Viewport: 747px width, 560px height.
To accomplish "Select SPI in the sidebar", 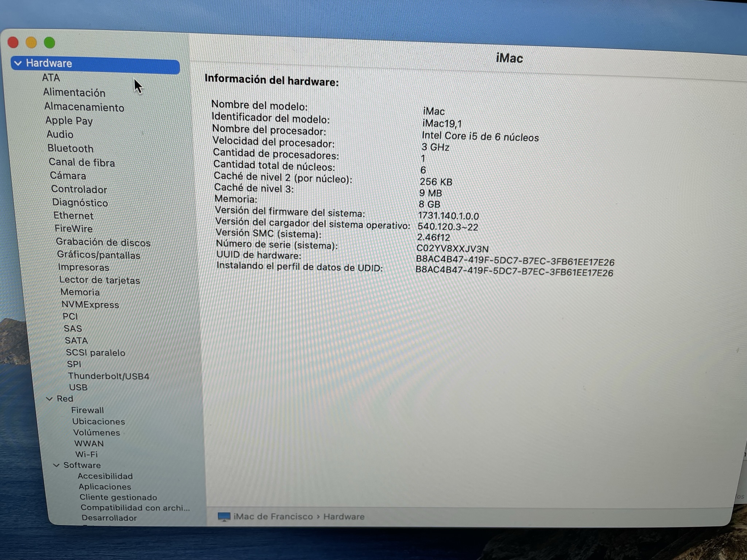I will [74, 364].
